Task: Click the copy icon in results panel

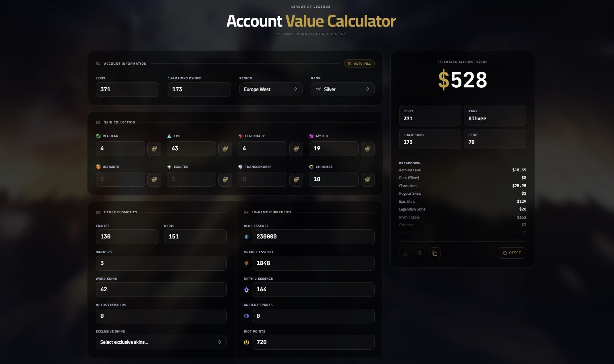Action: (434, 253)
